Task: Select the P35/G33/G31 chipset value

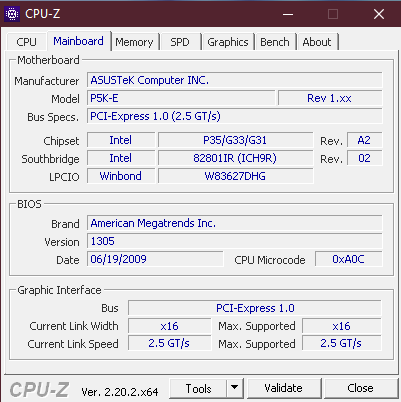Action: [x=235, y=140]
